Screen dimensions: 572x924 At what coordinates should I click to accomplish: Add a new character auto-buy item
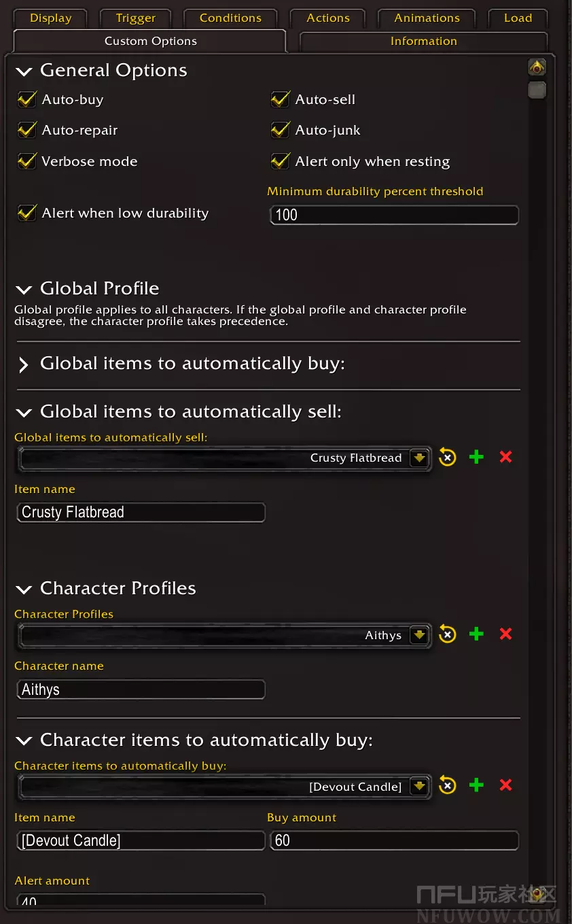point(477,786)
